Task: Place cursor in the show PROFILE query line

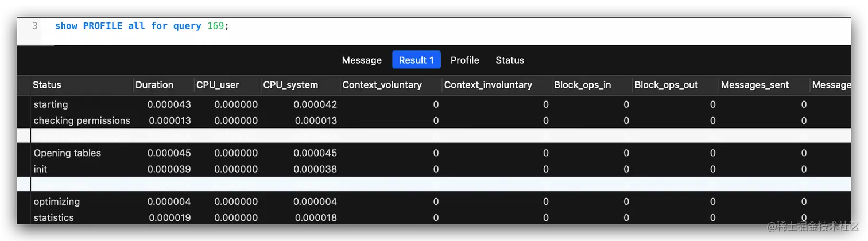Action: tap(142, 26)
